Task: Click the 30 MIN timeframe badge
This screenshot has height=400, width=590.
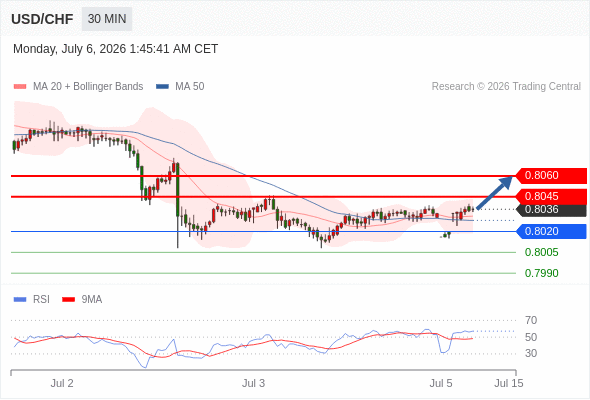Action: (x=107, y=19)
